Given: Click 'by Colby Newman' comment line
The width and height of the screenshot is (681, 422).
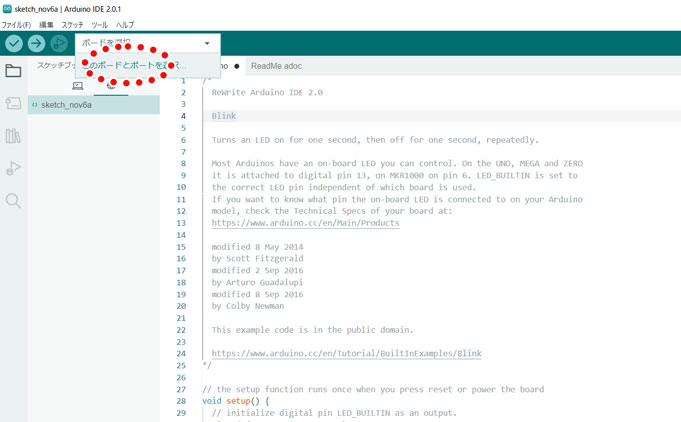Looking at the screenshot, I should pyautogui.click(x=248, y=306).
